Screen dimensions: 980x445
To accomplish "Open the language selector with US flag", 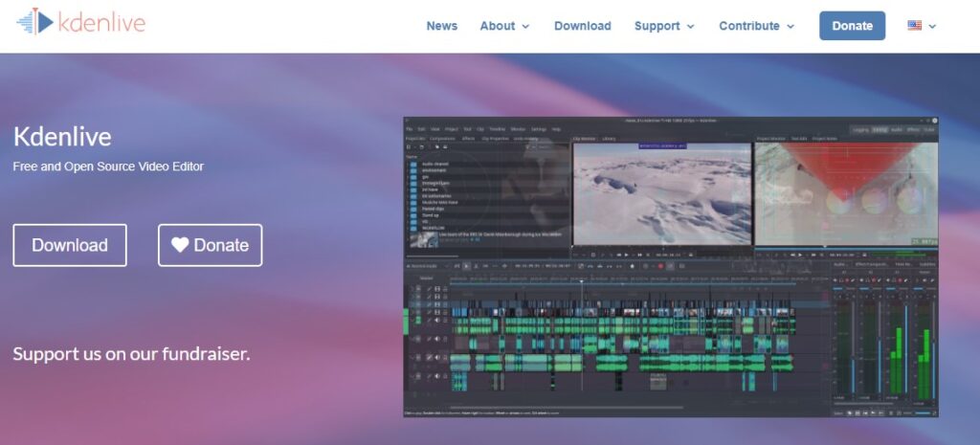I will point(922,26).
